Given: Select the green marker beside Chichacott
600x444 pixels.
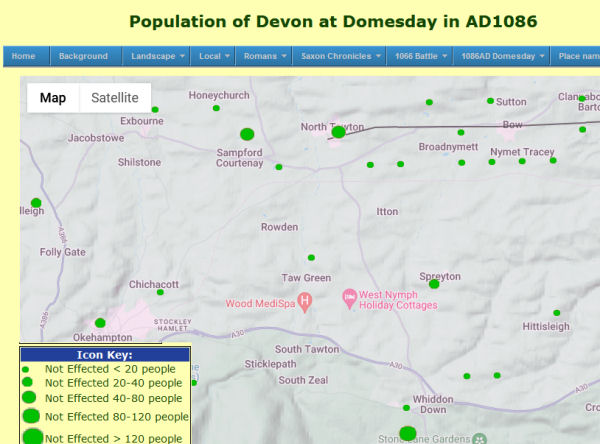Looking at the screenshot, I should 160,293.
